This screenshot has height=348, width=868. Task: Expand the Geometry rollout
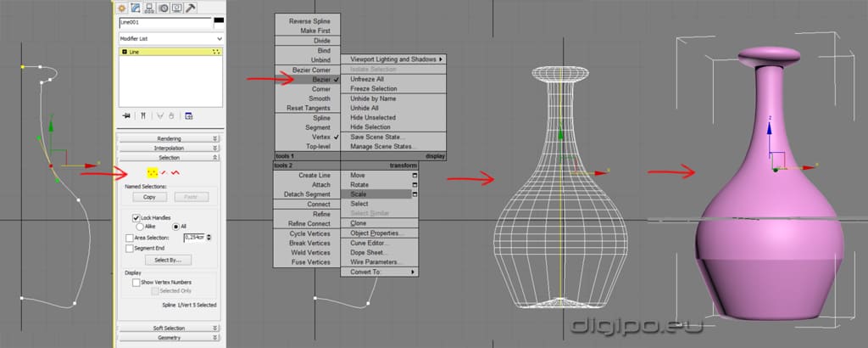(170, 338)
